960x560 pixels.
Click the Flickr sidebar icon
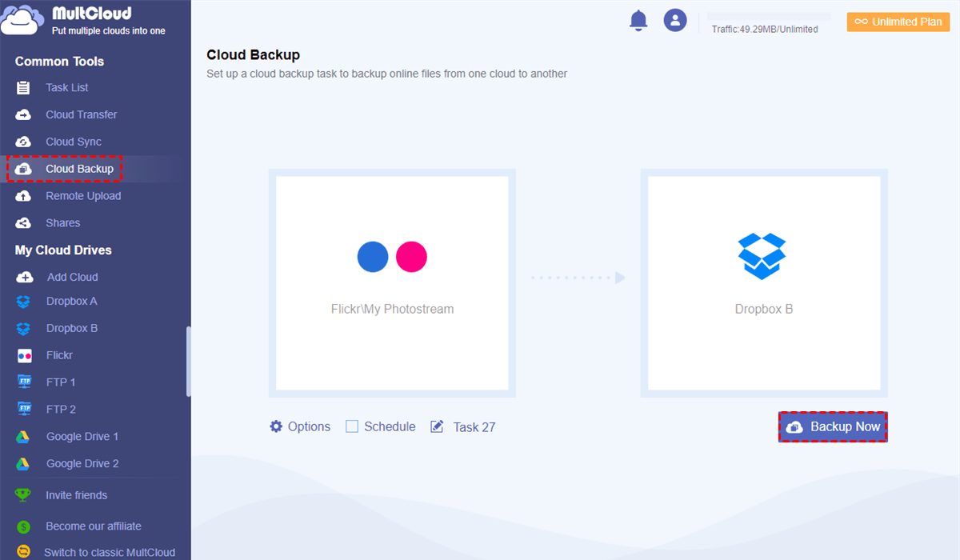(24, 356)
